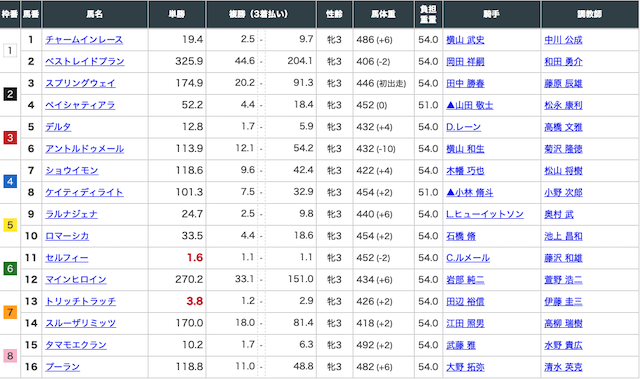
Task: View jockey 田中 勝春 profile
Action: tap(465, 84)
